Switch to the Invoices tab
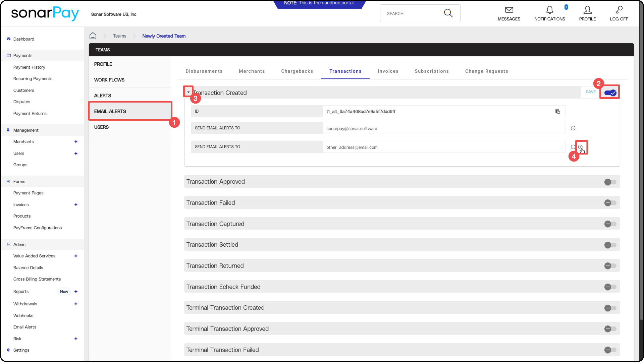The height and width of the screenshot is (362, 644). click(388, 71)
